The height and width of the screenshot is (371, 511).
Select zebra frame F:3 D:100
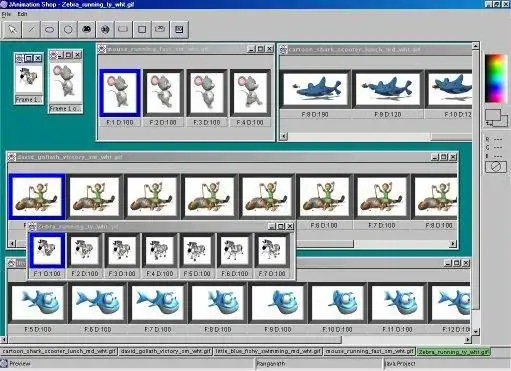point(122,250)
